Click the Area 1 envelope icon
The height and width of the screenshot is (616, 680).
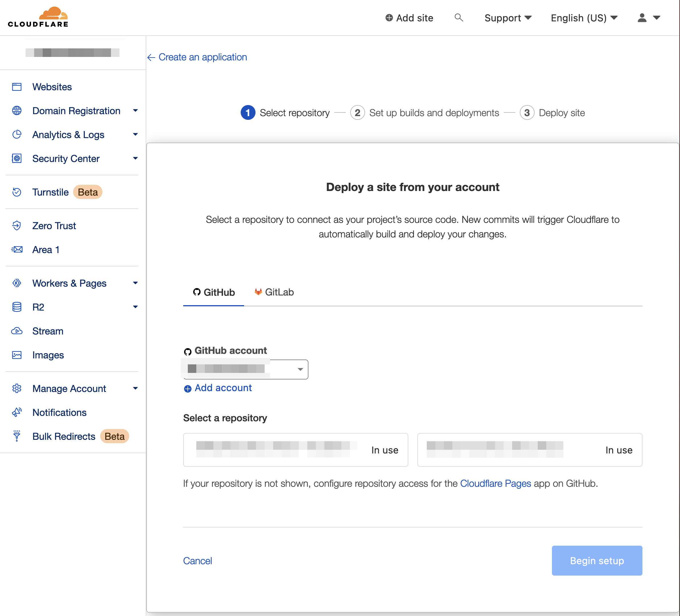[x=17, y=249]
